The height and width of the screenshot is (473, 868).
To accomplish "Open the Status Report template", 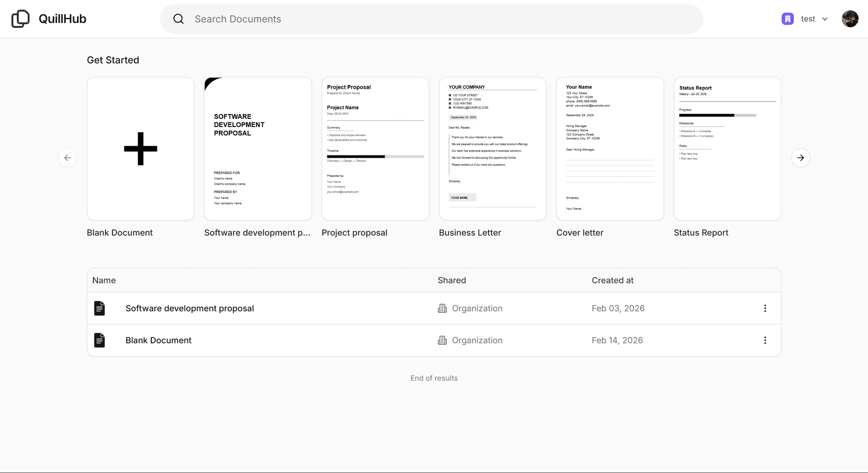I will (727, 149).
